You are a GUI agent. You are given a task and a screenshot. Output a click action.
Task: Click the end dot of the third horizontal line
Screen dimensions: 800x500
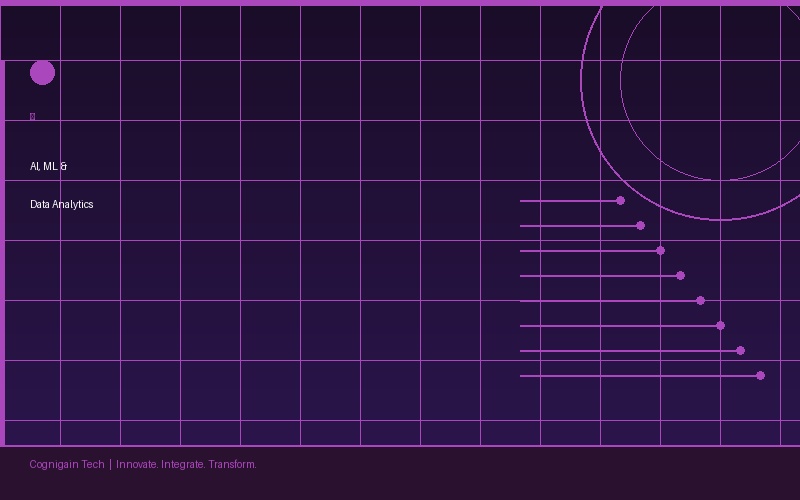click(x=660, y=251)
